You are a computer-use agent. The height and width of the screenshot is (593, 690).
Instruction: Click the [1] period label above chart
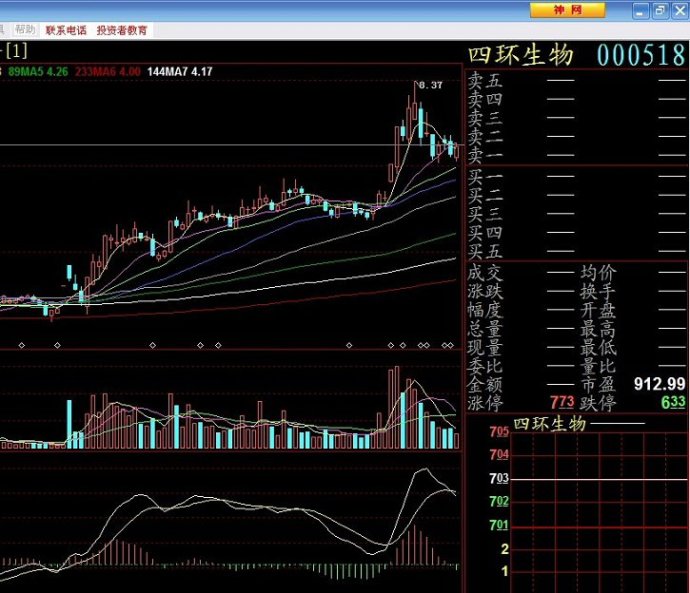click(17, 50)
